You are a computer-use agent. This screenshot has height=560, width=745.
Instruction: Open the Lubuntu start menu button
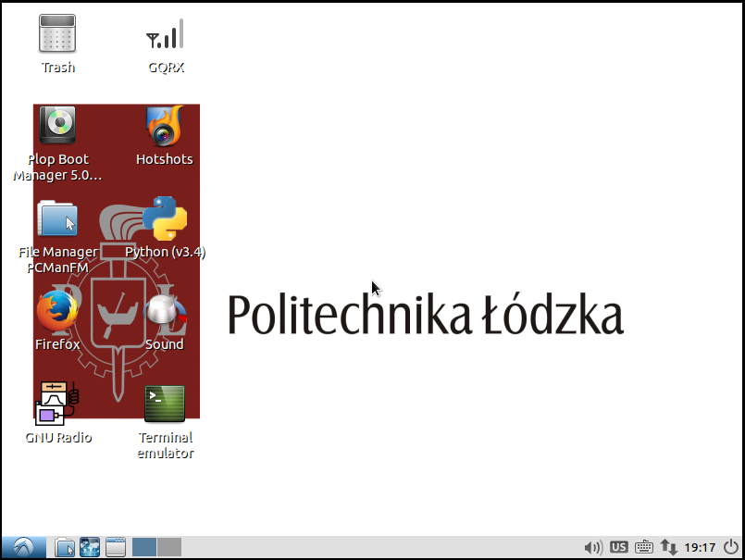tap(24, 547)
